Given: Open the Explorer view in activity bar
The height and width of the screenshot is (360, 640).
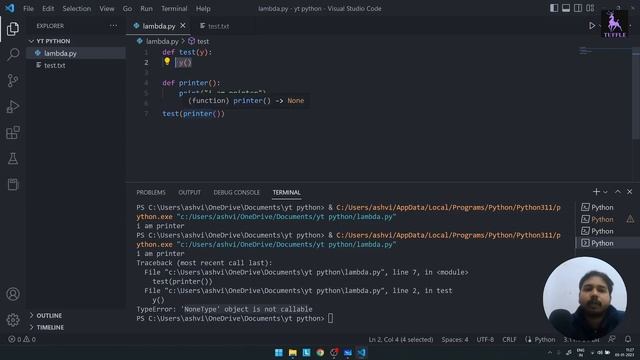Looking at the screenshot, I should (13, 29).
